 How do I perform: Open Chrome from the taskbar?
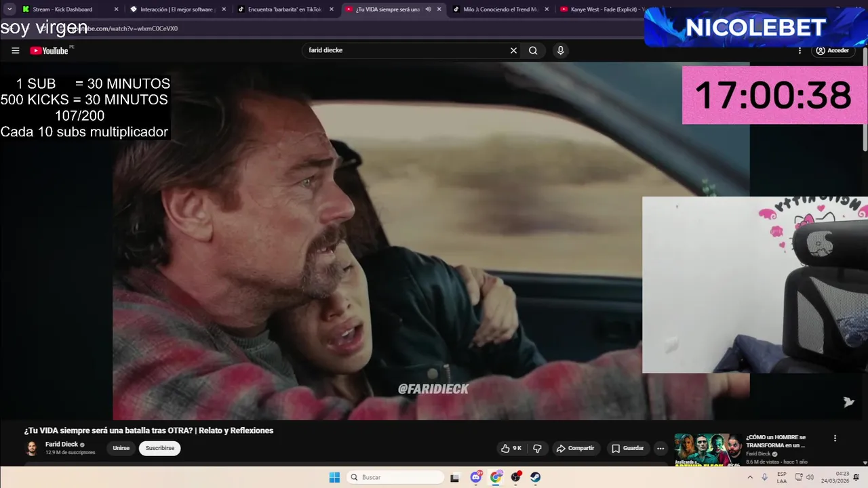click(x=496, y=477)
